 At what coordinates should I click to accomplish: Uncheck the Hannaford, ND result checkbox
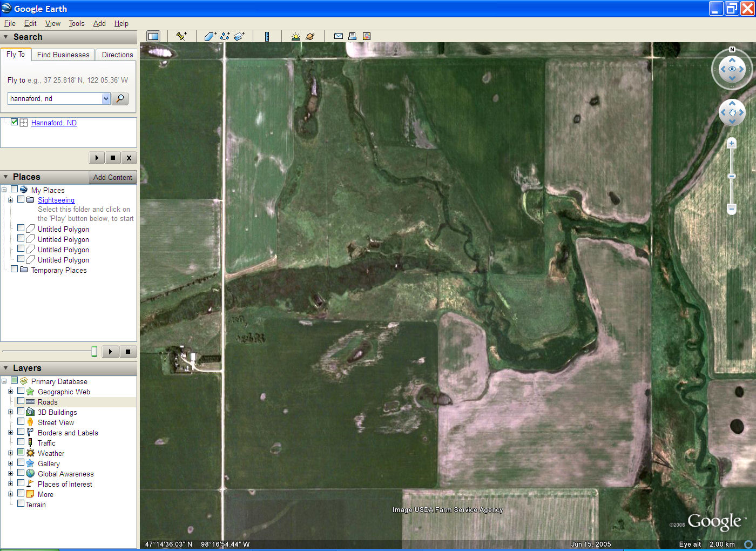point(15,122)
